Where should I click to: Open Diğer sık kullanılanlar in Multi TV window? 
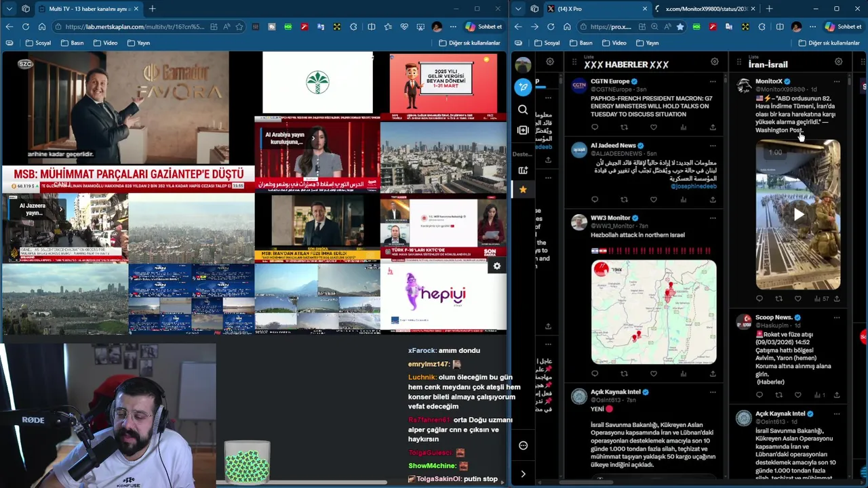(x=469, y=43)
